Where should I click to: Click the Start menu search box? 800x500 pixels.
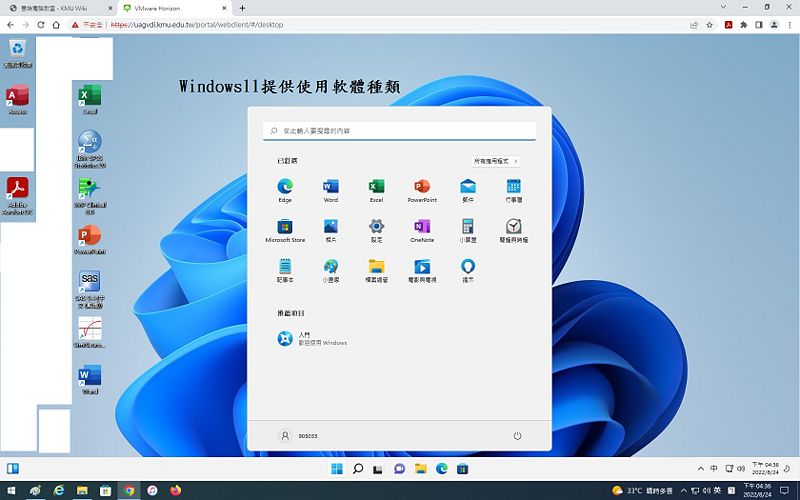coord(399,131)
